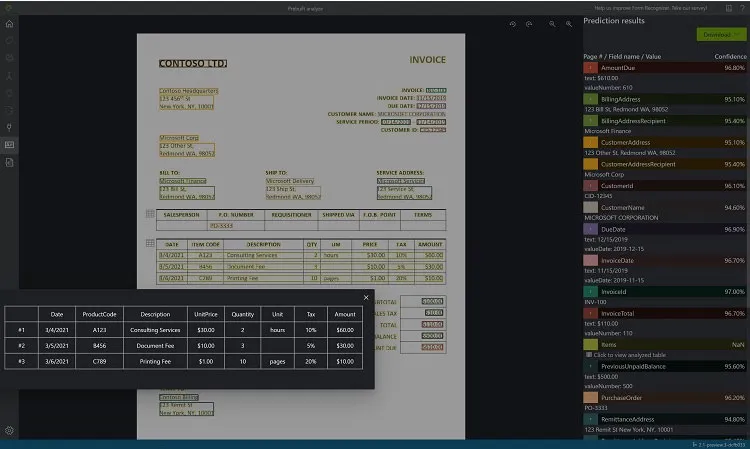This screenshot has height=449, width=750.
Task: Select the Items field row
Action: point(664,344)
